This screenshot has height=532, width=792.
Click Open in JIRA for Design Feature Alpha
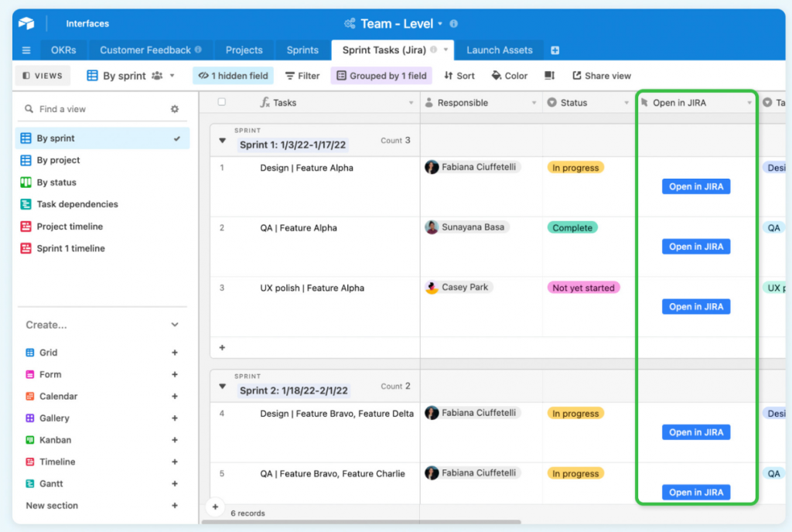(x=696, y=186)
